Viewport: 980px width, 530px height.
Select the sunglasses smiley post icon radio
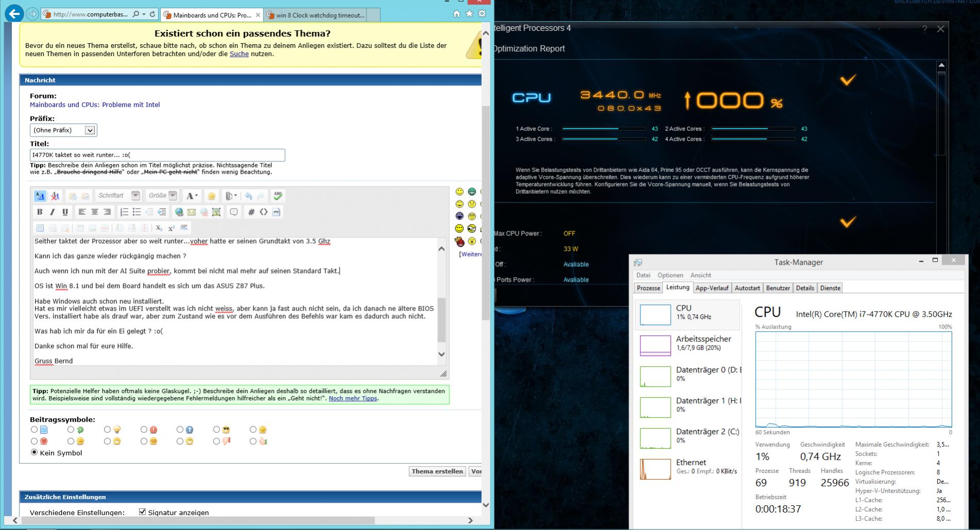pyautogui.click(x=216, y=430)
